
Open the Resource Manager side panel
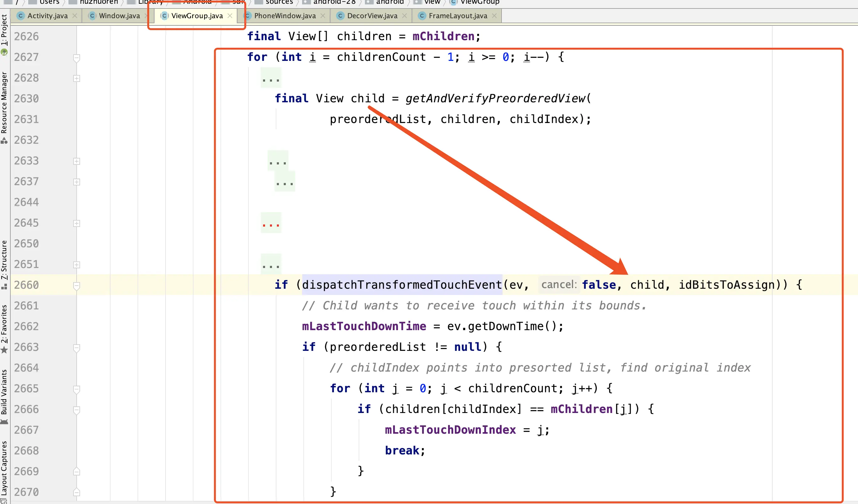pos(4,103)
